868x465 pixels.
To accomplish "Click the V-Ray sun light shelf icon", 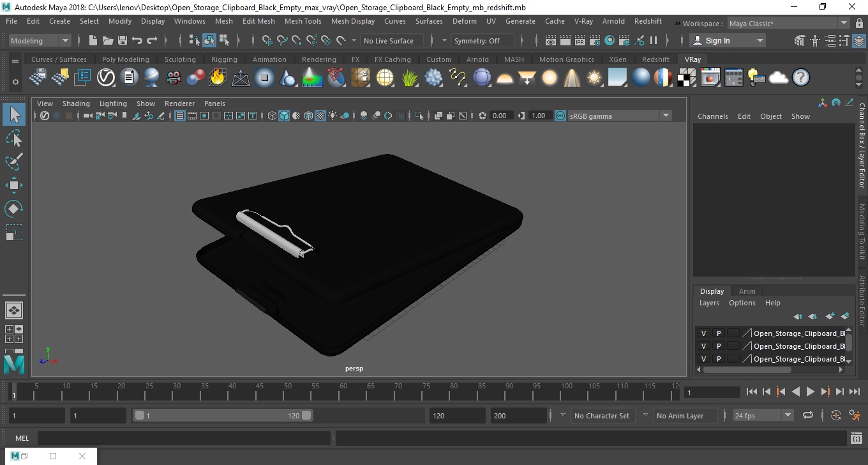I will coord(595,78).
